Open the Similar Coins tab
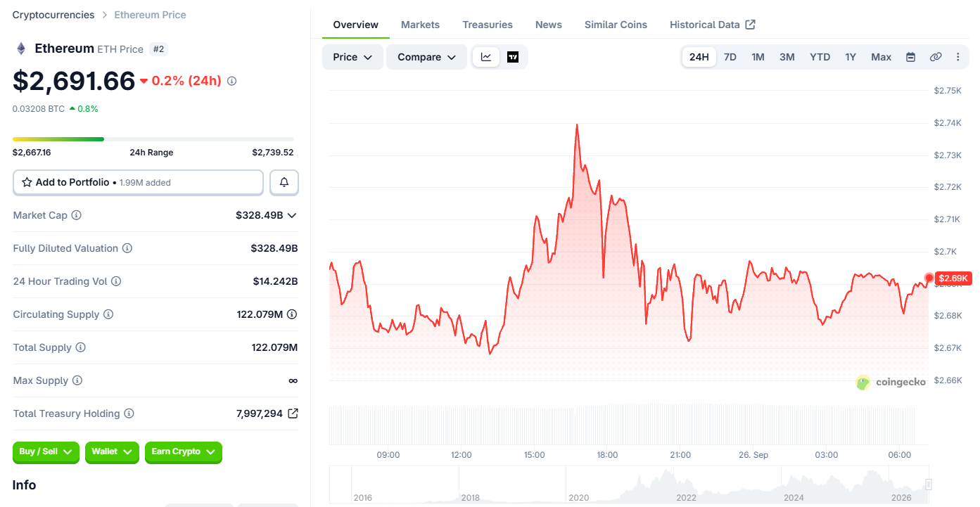 [616, 25]
